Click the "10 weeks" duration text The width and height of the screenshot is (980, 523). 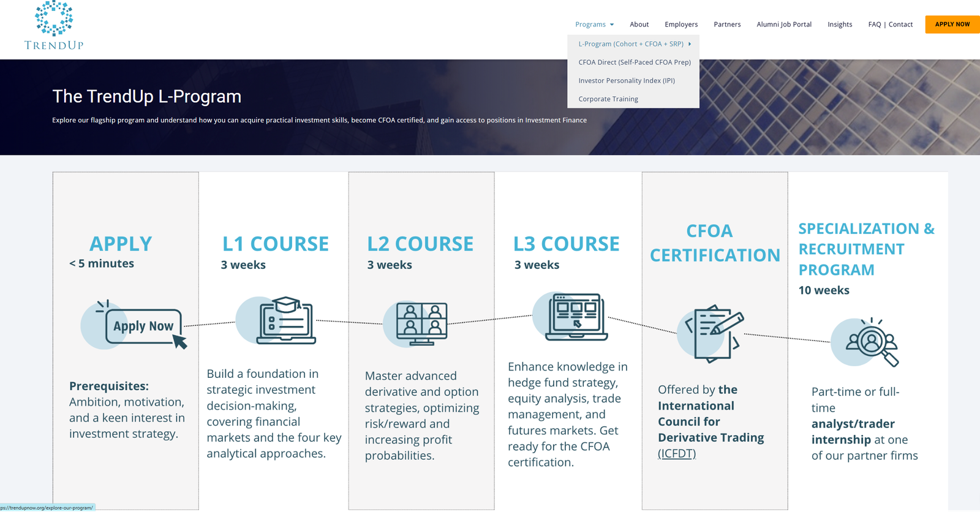[x=824, y=290]
